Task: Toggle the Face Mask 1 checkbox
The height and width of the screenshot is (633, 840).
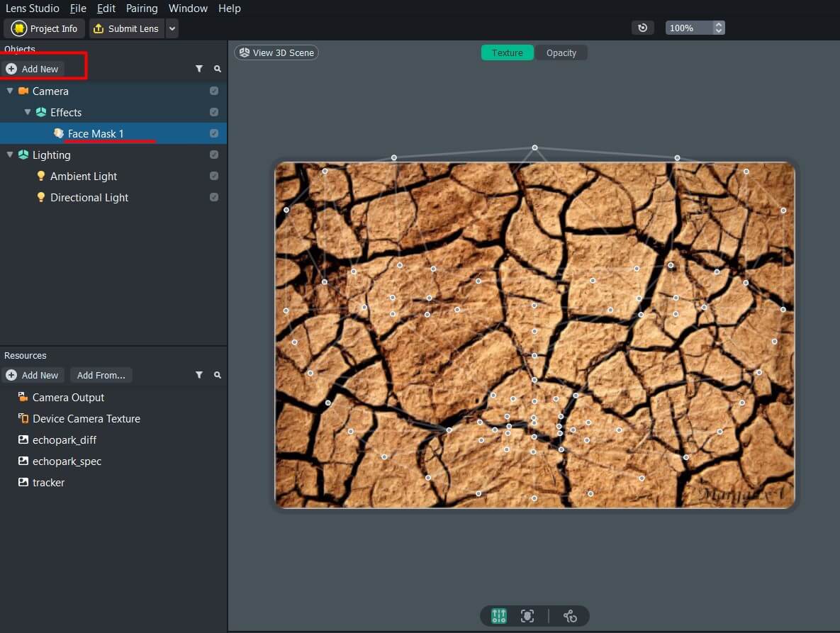Action: (214, 133)
